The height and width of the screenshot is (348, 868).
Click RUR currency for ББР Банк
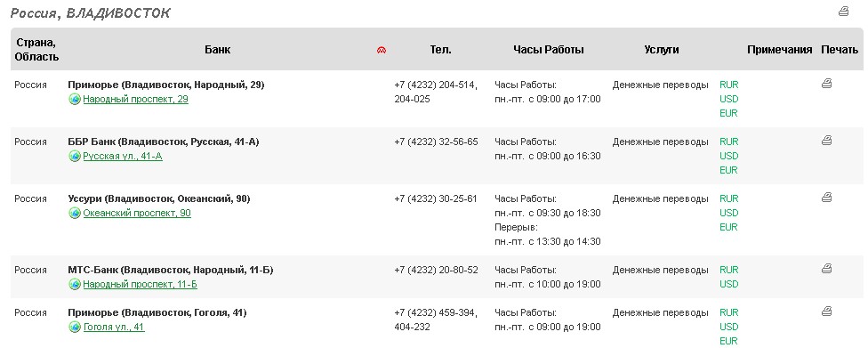pyautogui.click(x=729, y=142)
